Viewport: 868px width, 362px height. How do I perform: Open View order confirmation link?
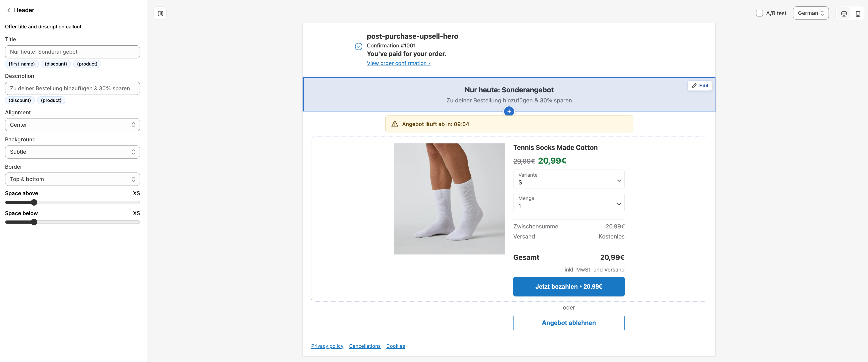pos(398,63)
